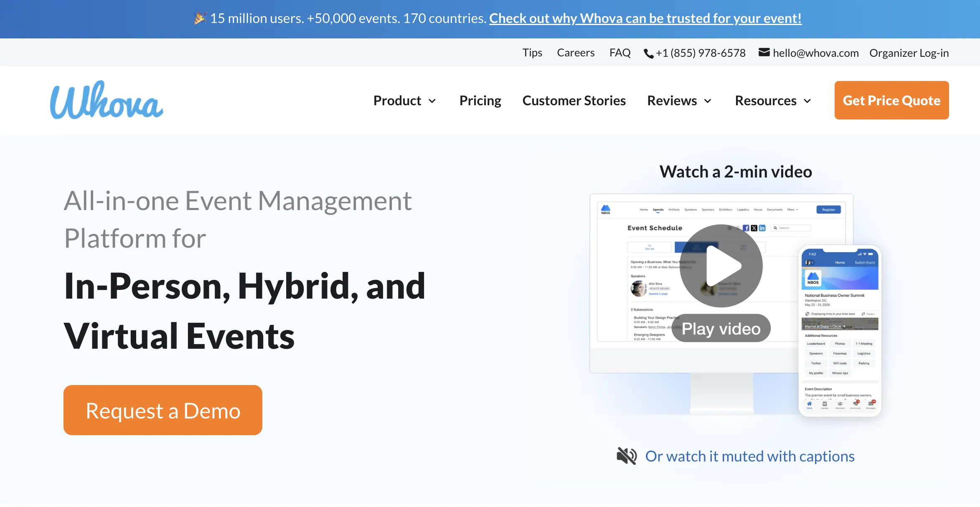Expand the Product dropdown
This screenshot has height=507, width=980.
pyautogui.click(x=404, y=100)
